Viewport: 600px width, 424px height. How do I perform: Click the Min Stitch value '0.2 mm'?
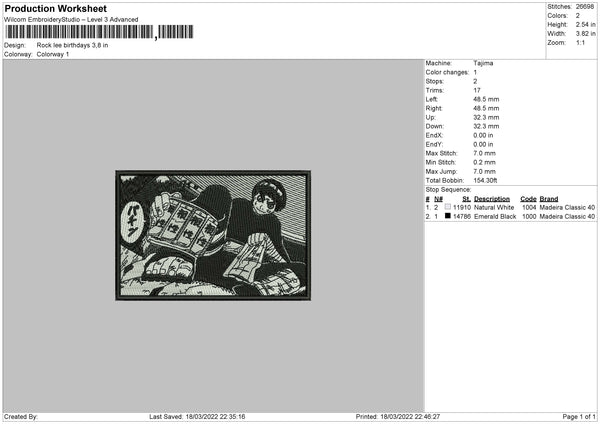pos(484,163)
